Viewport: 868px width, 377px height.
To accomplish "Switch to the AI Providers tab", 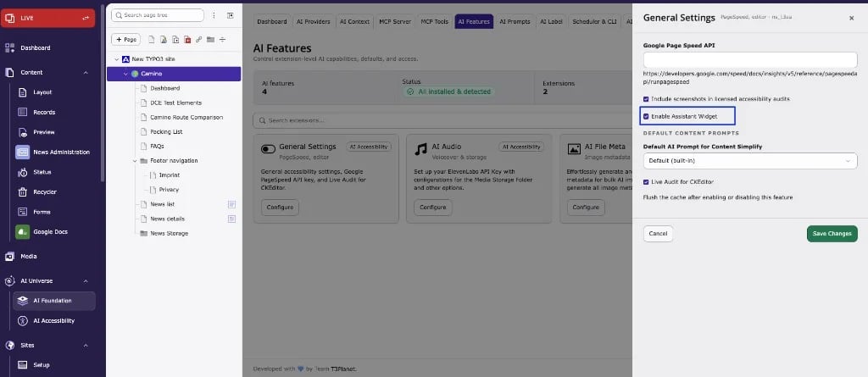I will coord(314,21).
